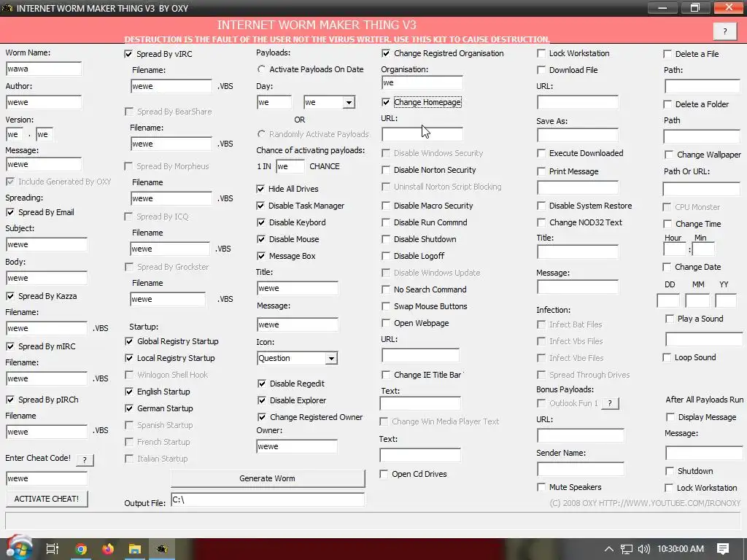Toggle the Hide All Drives checkbox
Viewport: 747px width, 560px height.
pos(260,189)
